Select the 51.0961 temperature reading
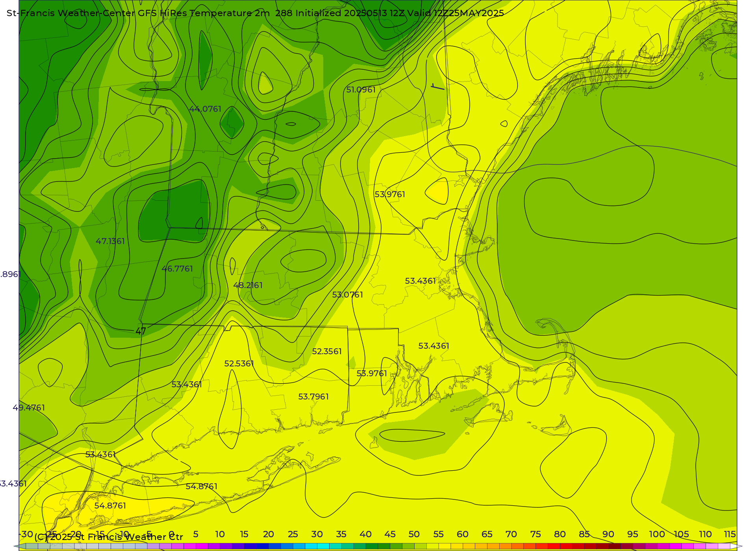 click(x=361, y=90)
